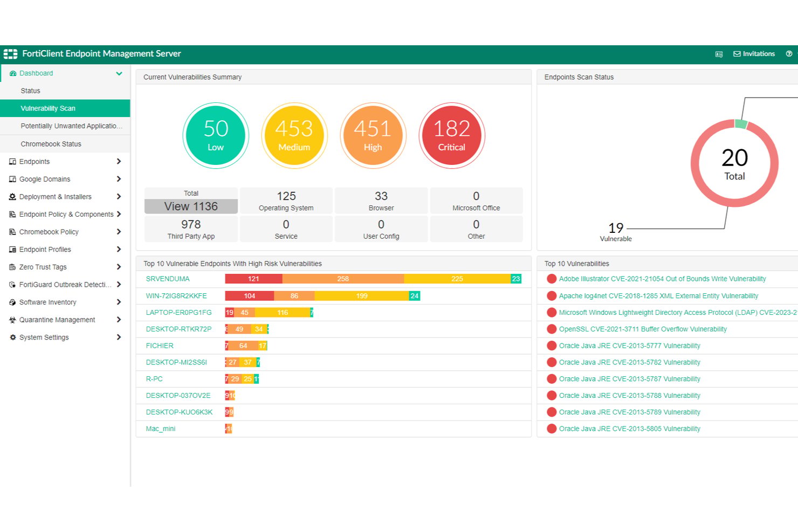This screenshot has height=532, width=798.
Task: Click Endpoint Policy & Components icon
Action: [12, 215]
